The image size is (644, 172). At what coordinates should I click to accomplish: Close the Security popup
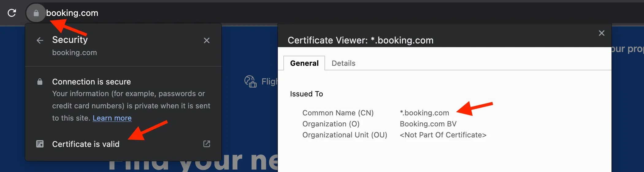tap(207, 40)
